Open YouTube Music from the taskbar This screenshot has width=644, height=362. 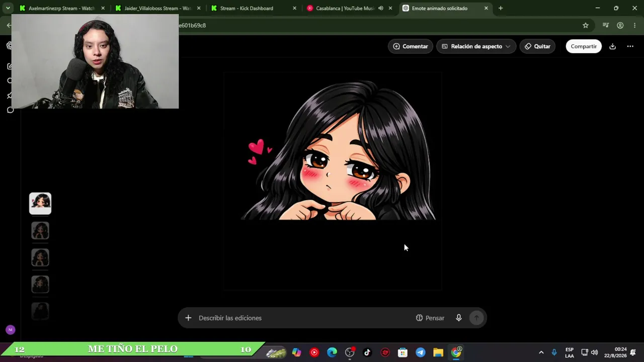(x=314, y=352)
